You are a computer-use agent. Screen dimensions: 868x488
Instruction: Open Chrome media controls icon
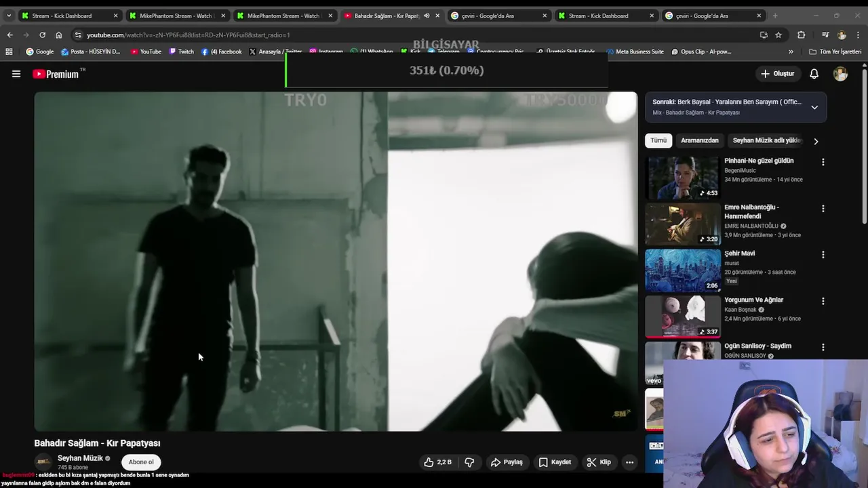coord(825,35)
